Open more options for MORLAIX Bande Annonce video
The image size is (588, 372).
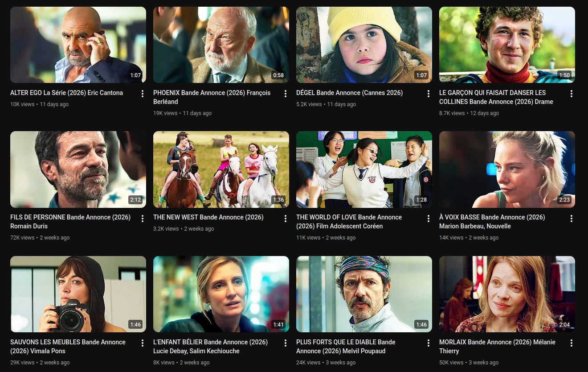tap(572, 343)
